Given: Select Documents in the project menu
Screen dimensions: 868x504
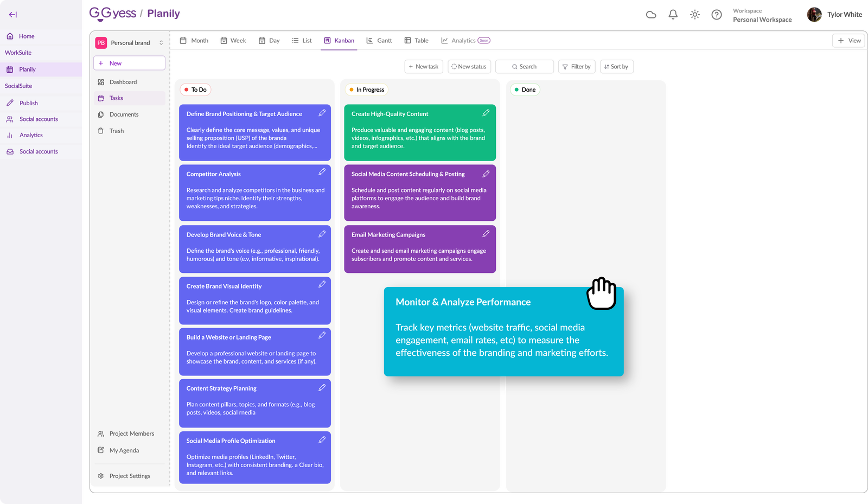Looking at the screenshot, I should (x=124, y=114).
